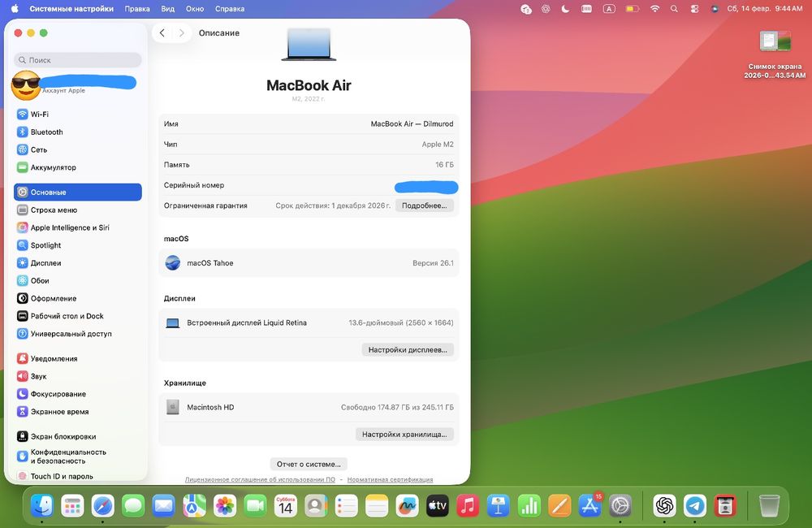Image resolution: width=812 pixels, height=528 pixels.
Task: Open Wi-Fi settings in sidebar
Action: point(78,114)
